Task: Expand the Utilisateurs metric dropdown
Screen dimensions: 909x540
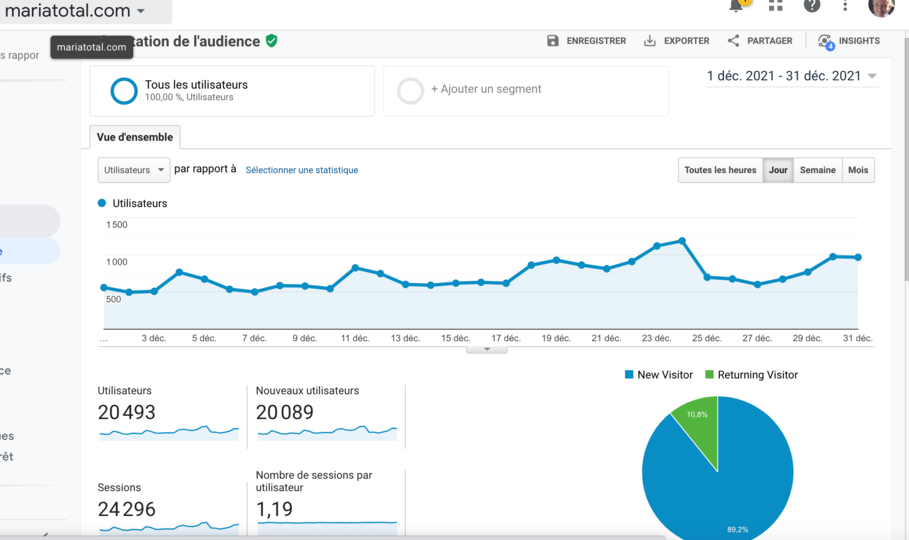Action: [x=133, y=170]
